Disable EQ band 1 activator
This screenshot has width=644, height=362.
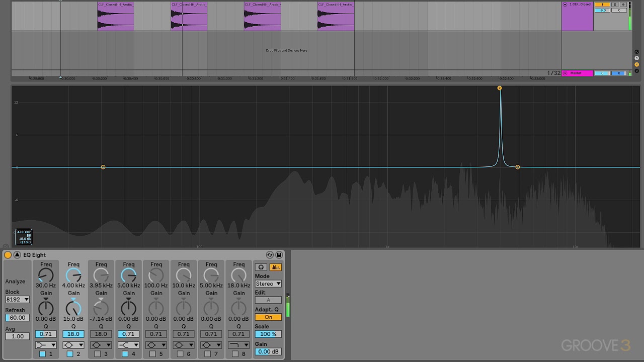tap(42, 354)
